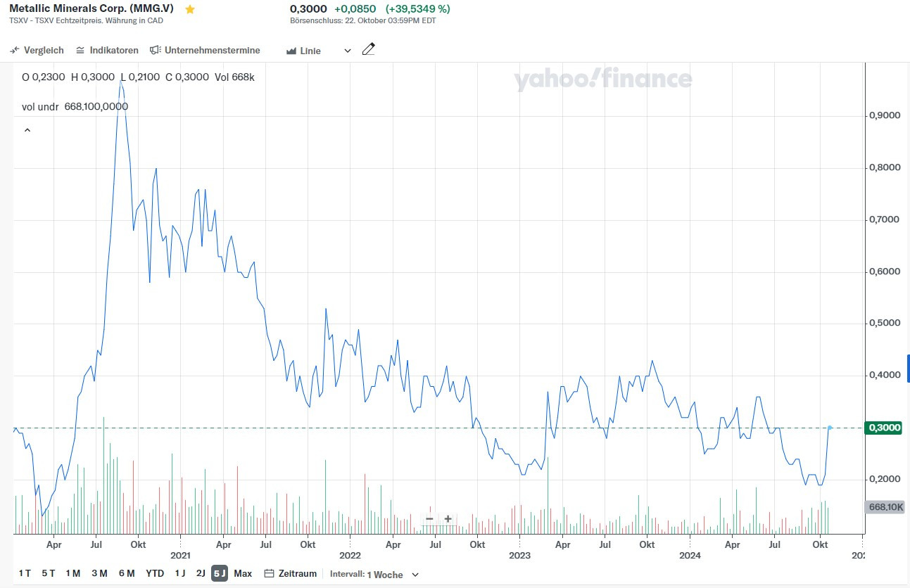Click the Metallic Minerals Corp. (MMG.V) title
The height and width of the screenshot is (588, 910).
click(x=91, y=9)
